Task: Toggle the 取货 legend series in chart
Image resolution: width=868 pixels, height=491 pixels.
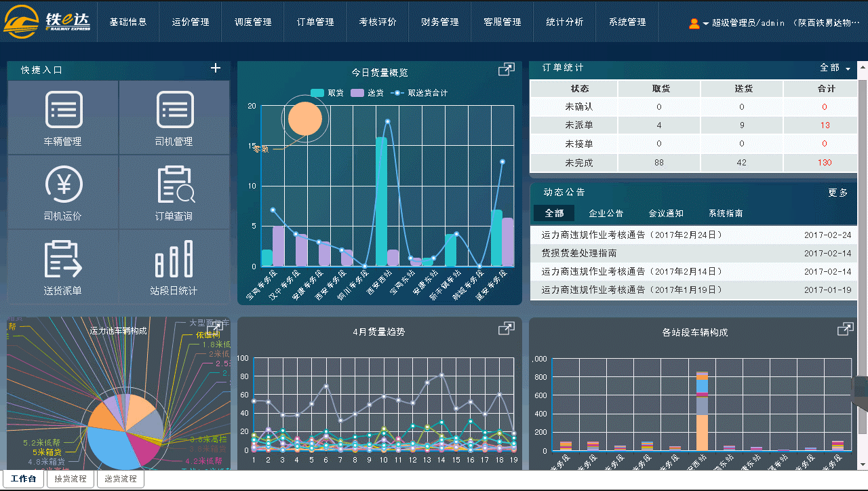Action: [327, 93]
